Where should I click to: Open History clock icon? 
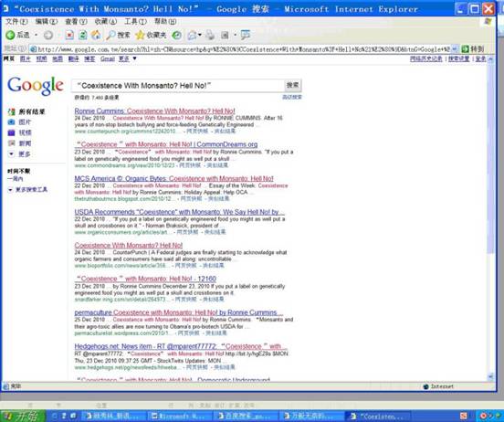tap(176, 35)
